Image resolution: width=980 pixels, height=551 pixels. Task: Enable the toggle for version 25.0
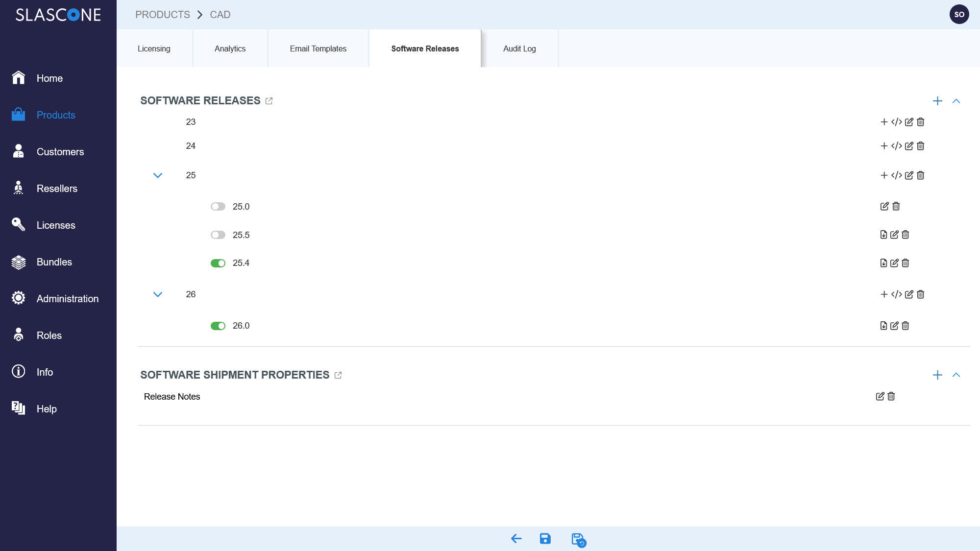(x=218, y=206)
